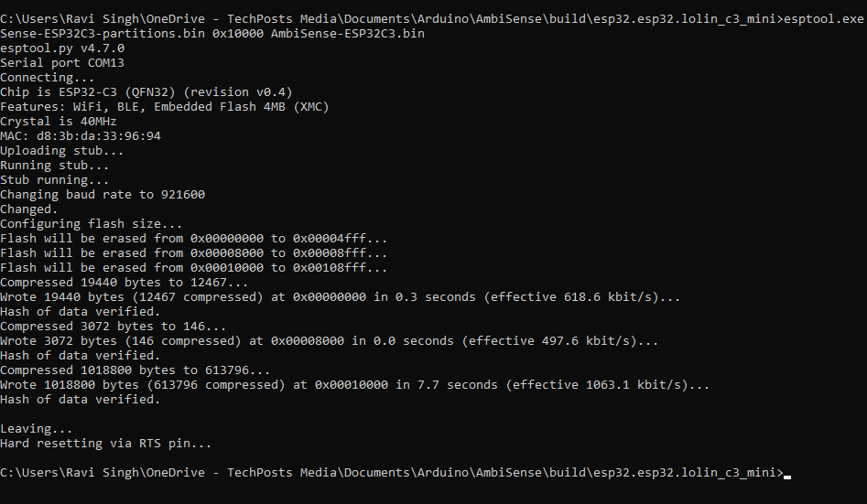Viewport: 867px width, 504px height.
Task: Click the 'Crystal is 40MHz' line
Action: (x=58, y=122)
